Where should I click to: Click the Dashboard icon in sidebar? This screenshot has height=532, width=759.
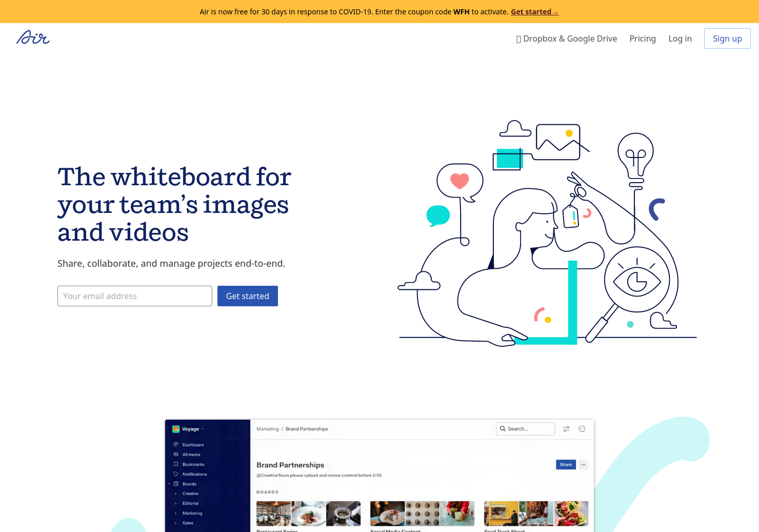coord(176,444)
